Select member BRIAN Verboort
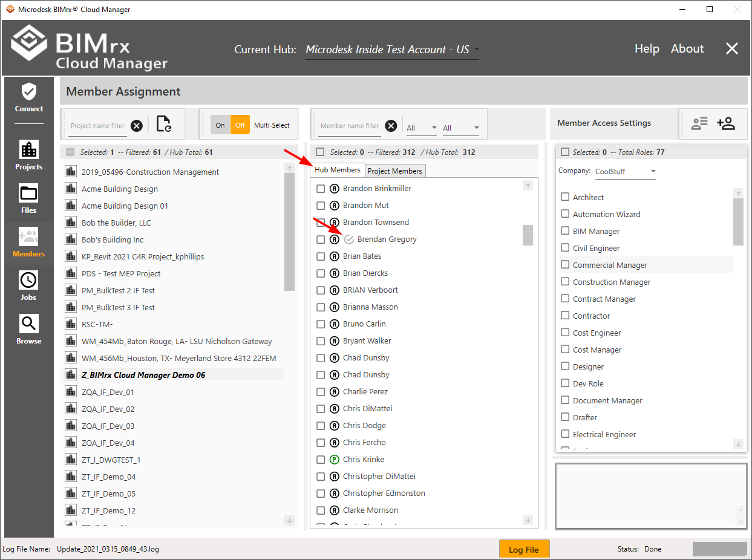This screenshot has width=752, height=560. tap(370, 290)
